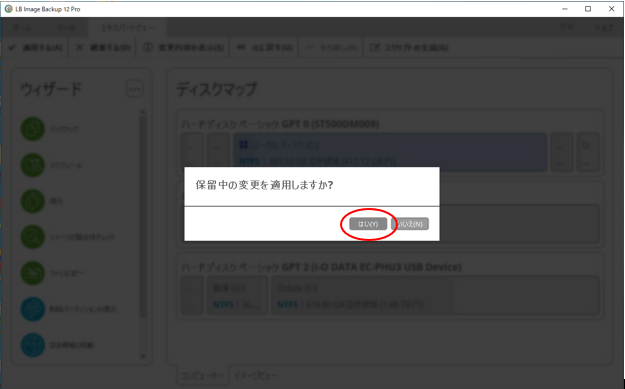
Task: Select the エキスパートビュー tab
Action: tap(128, 28)
